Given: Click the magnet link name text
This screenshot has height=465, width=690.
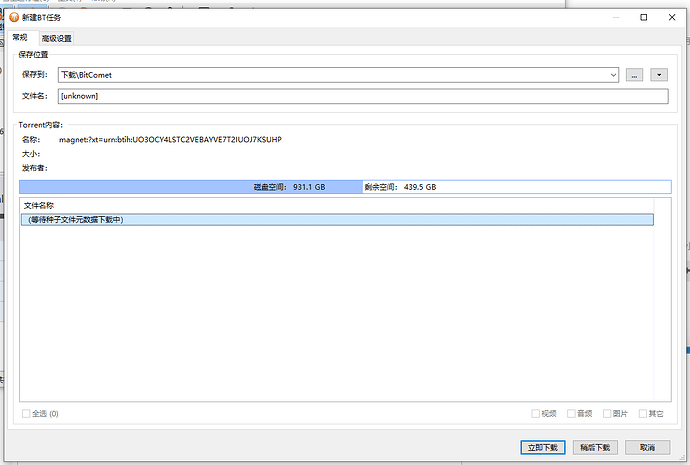Looking at the screenshot, I should click(170, 139).
